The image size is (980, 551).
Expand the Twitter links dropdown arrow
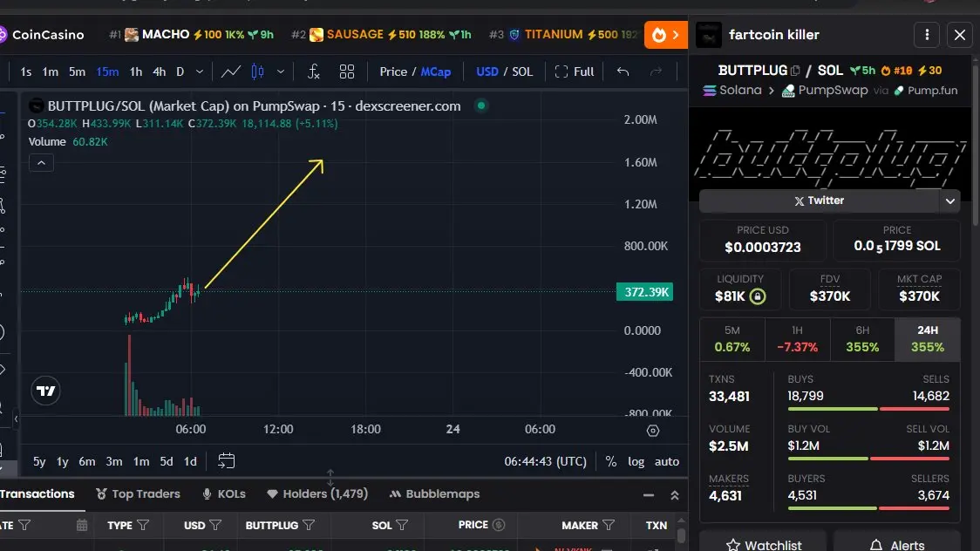(x=950, y=201)
